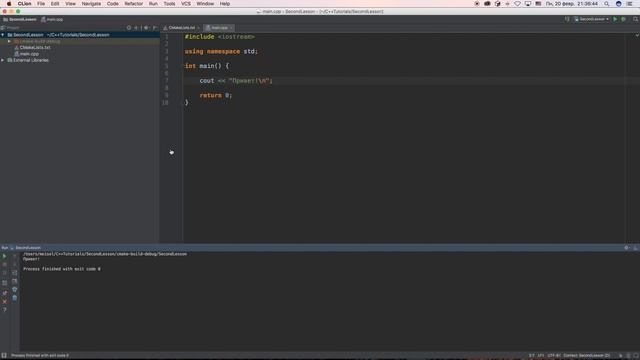
Task: Rerun program in Run panel
Action: [x=4, y=256]
